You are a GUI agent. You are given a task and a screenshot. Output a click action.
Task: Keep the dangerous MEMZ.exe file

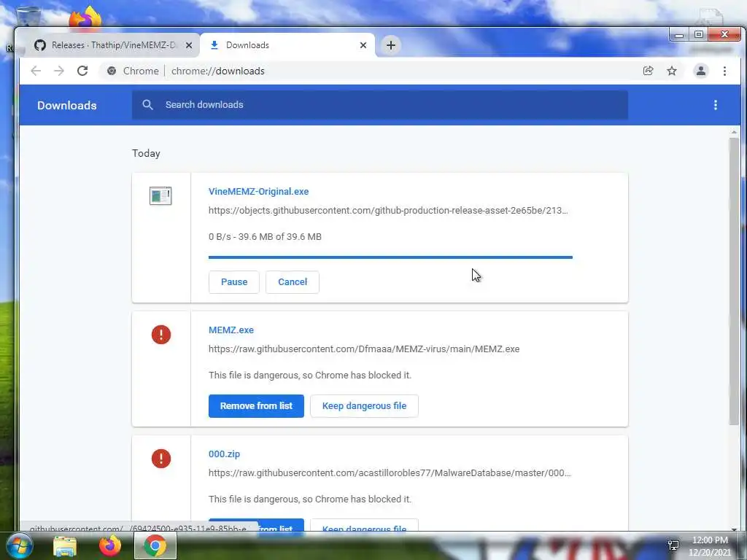point(364,406)
